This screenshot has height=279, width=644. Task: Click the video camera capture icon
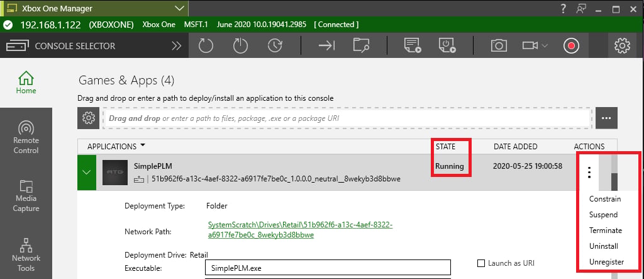point(530,46)
